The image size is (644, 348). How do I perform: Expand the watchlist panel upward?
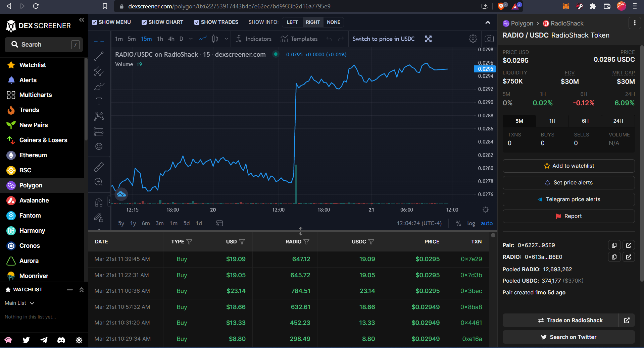(81, 290)
